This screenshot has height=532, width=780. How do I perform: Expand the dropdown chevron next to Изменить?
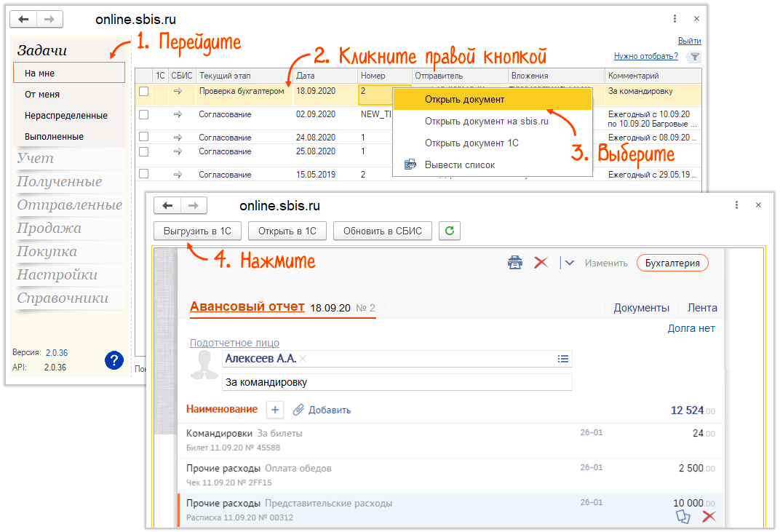570,263
